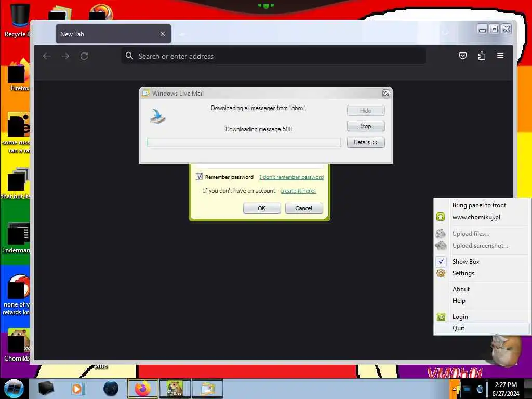Open the Pocket save icon
The height and width of the screenshot is (399, 532).
tap(463, 56)
